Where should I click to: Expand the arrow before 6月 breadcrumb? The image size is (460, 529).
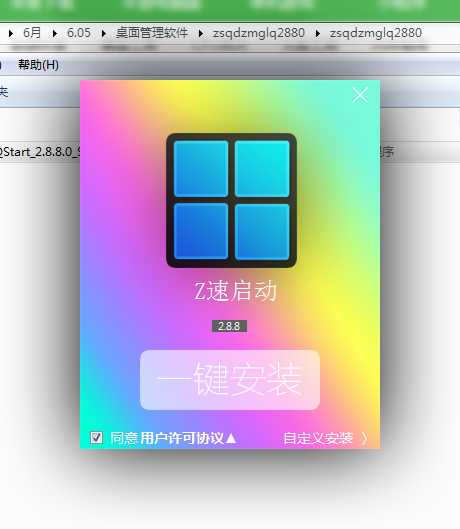[11, 33]
